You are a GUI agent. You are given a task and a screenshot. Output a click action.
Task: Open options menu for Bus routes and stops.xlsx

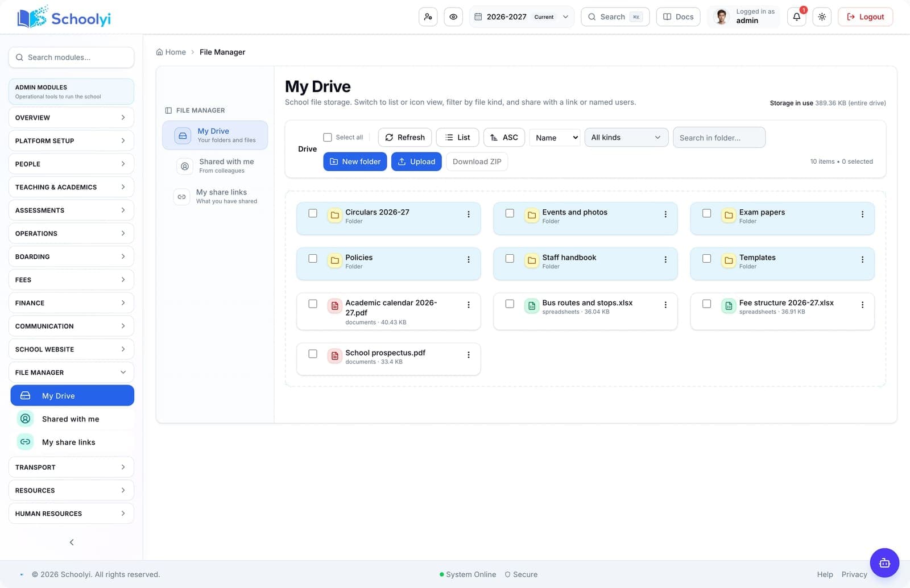point(665,305)
